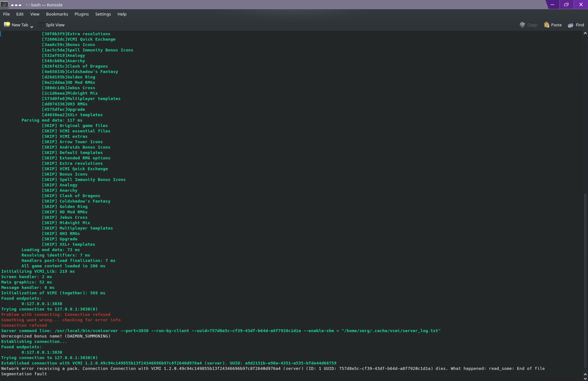Click '[SKIP] Arrow Tower Icons' line
The width and height of the screenshot is (588, 381).
[72, 142]
